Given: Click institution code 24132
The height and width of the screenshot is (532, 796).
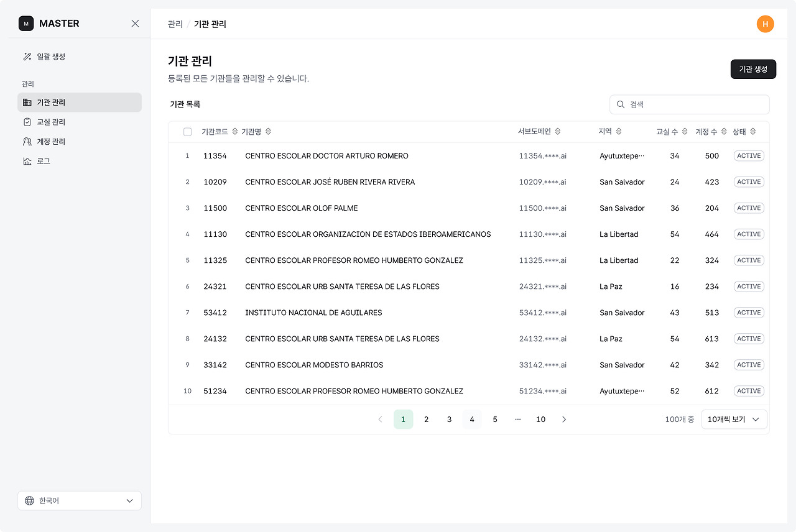Looking at the screenshot, I should (215, 339).
